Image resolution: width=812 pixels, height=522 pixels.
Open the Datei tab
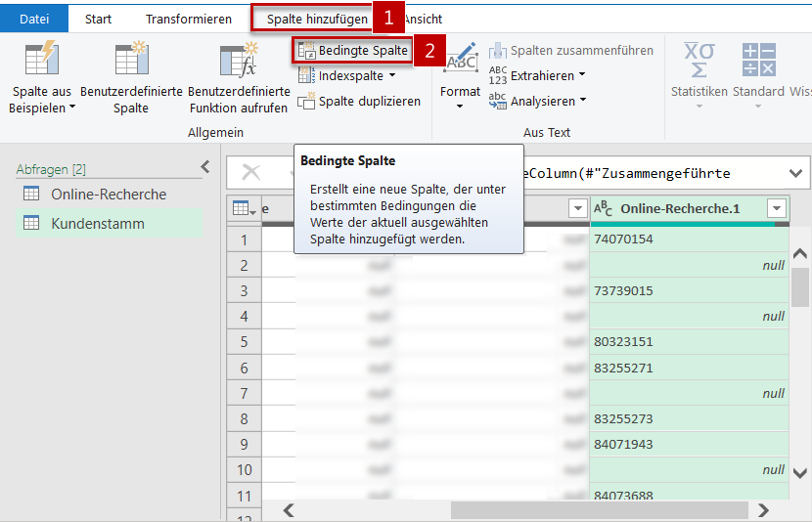tap(34, 20)
